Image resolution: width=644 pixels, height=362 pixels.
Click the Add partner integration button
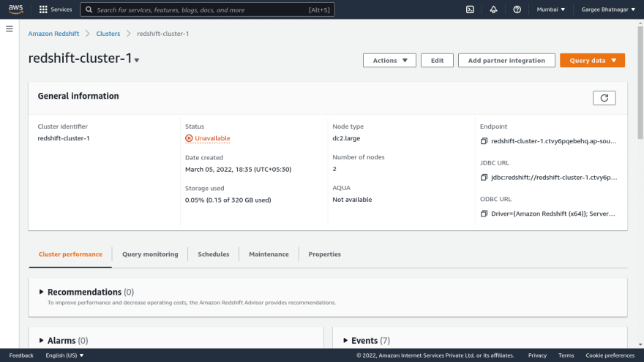pyautogui.click(x=506, y=61)
